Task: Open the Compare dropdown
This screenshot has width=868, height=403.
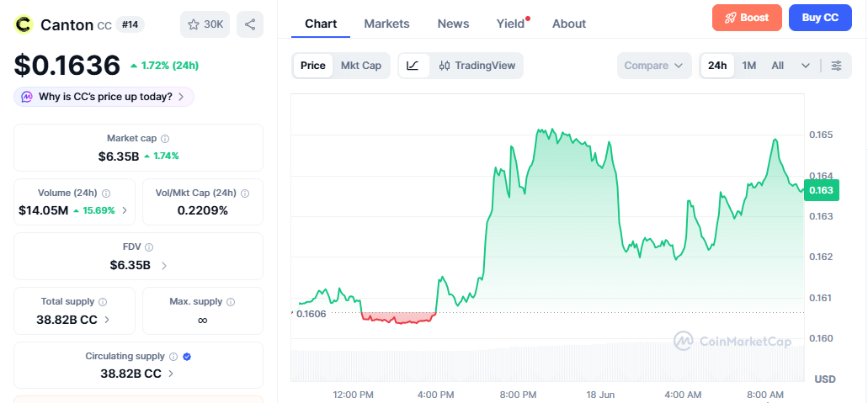Action: click(654, 66)
